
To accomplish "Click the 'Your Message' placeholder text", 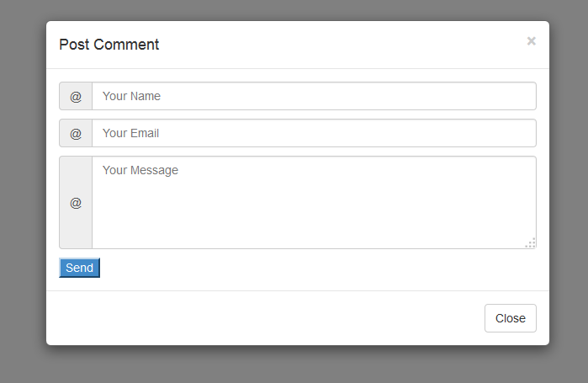I will 140,170.
